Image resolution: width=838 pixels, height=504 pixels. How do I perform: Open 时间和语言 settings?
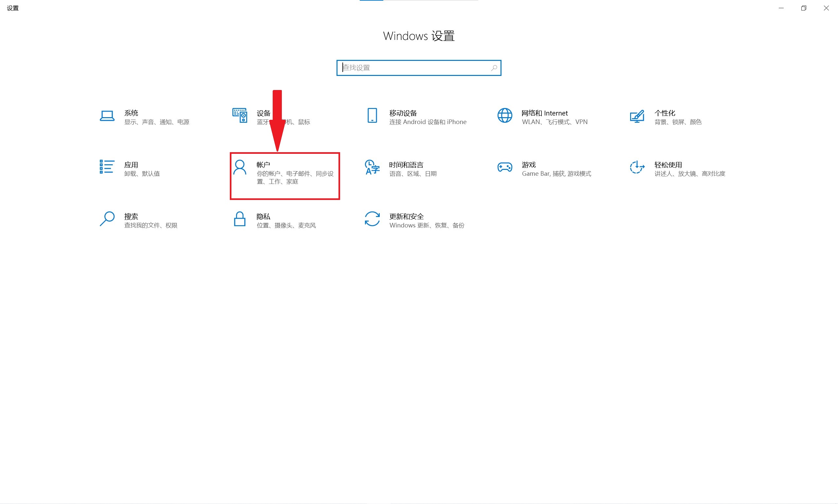(x=408, y=169)
